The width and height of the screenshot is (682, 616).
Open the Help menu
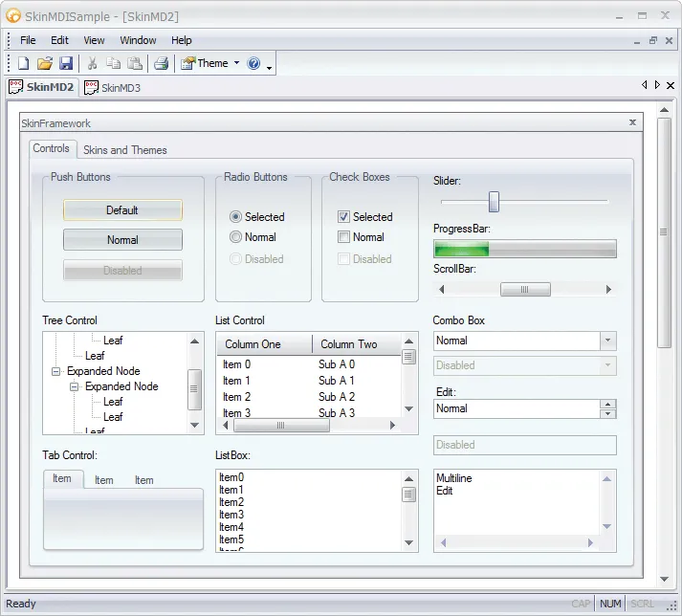click(x=182, y=40)
